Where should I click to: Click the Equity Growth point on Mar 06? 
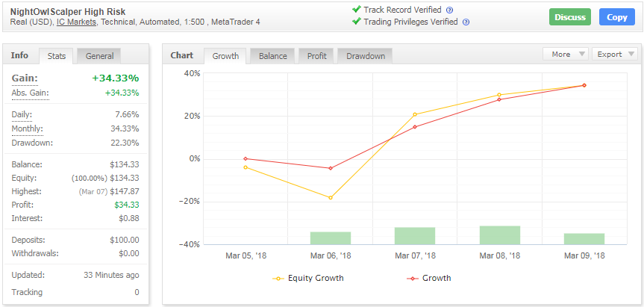pos(331,198)
